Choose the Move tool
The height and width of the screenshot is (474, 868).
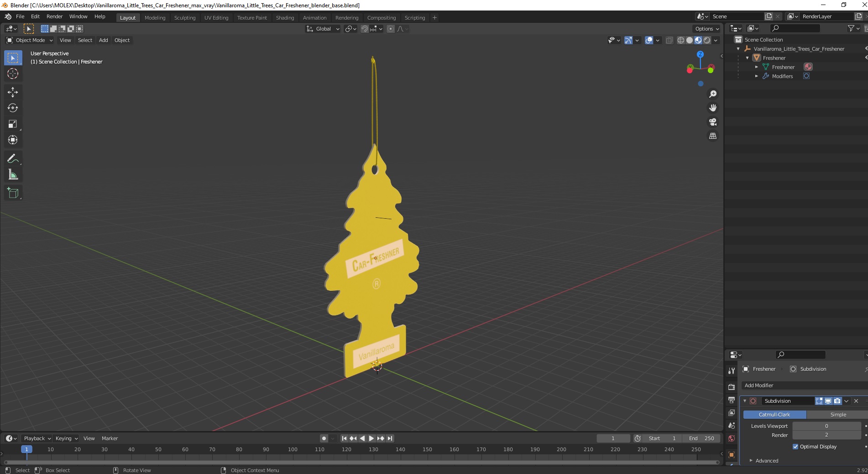13,92
